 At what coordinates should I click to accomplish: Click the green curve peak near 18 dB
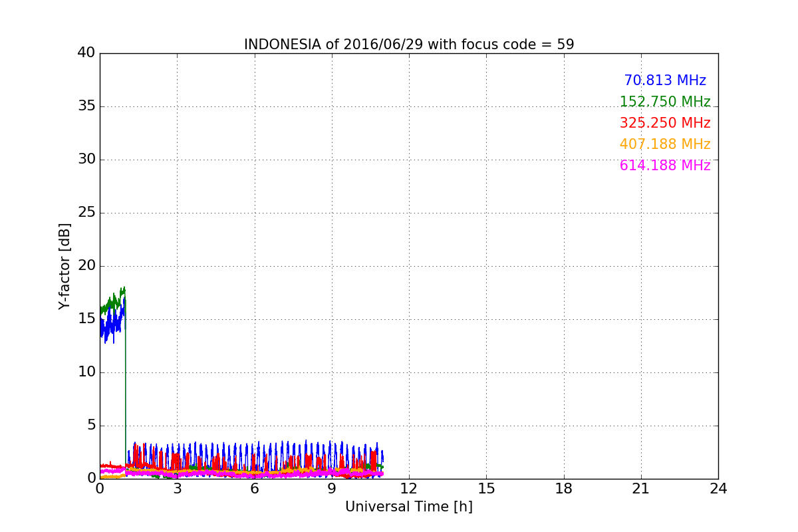(x=123, y=289)
